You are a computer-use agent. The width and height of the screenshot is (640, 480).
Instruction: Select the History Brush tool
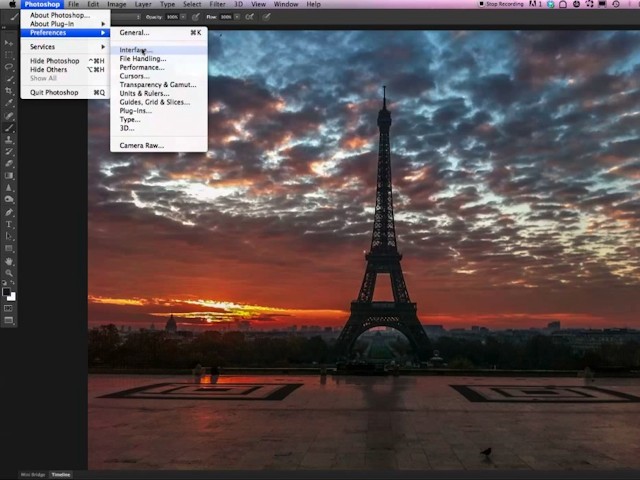tap(9, 151)
